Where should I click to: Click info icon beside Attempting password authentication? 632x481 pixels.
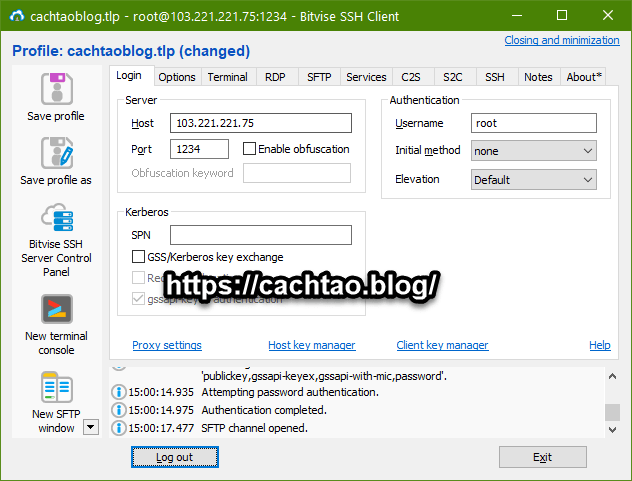point(118,392)
